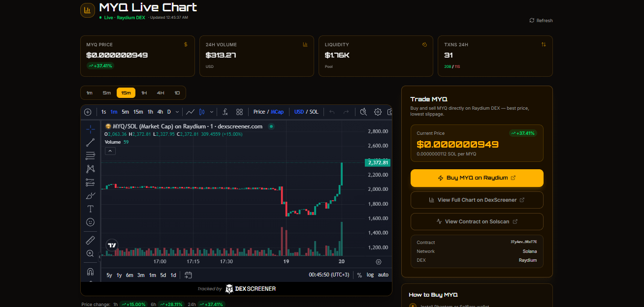Select the 1m tab above the chart
644x307 pixels.
tap(89, 92)
